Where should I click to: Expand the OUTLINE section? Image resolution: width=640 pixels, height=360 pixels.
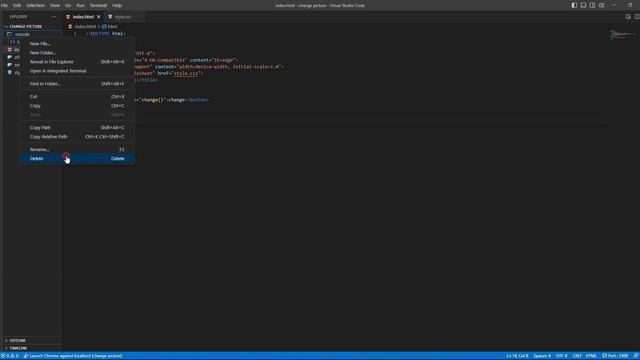32,340
